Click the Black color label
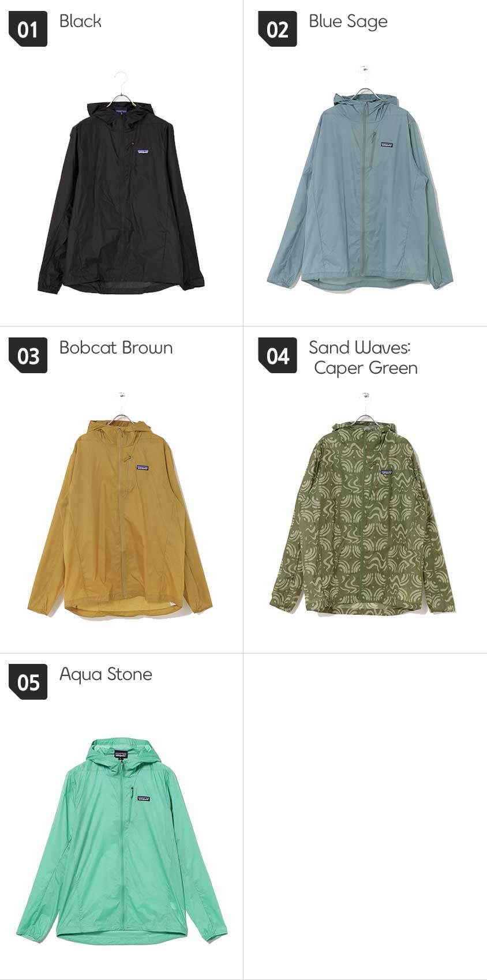 [x=80, y=21]
